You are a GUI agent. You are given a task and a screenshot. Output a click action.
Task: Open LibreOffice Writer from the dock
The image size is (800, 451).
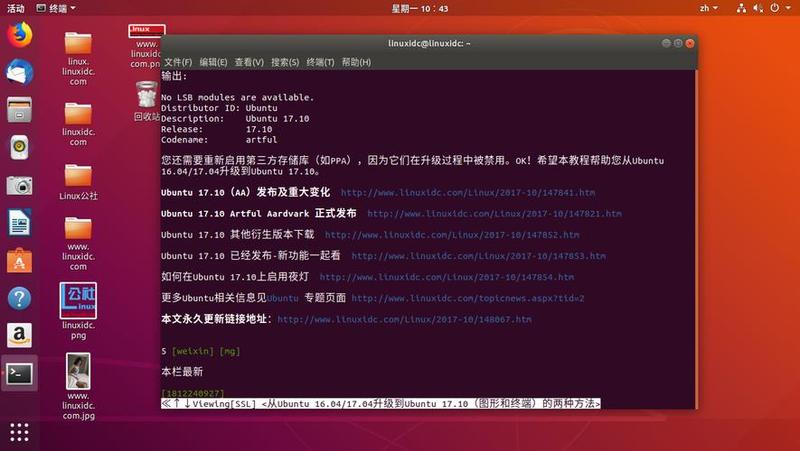click(x=19, y=222)
